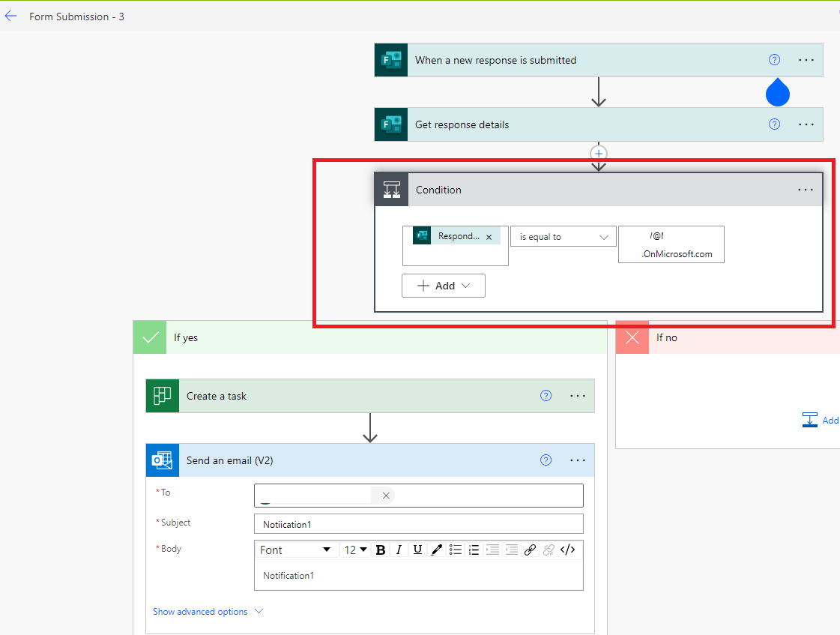This screenshot has width=840, height=635.
Task: Open ellipsis menu of 'Create a task'
Action: 578,396
